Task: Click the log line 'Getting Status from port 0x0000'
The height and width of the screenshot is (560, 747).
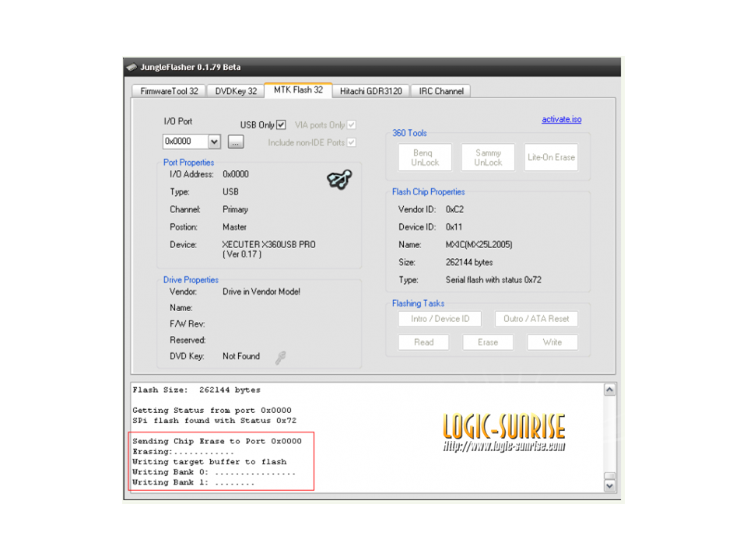Action: coord(212,411)
